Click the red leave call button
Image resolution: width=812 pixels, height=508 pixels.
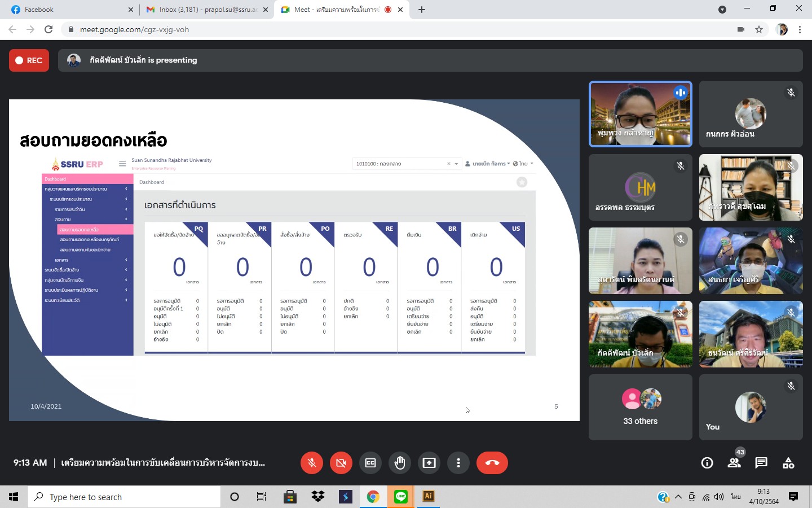pos(492,463)
